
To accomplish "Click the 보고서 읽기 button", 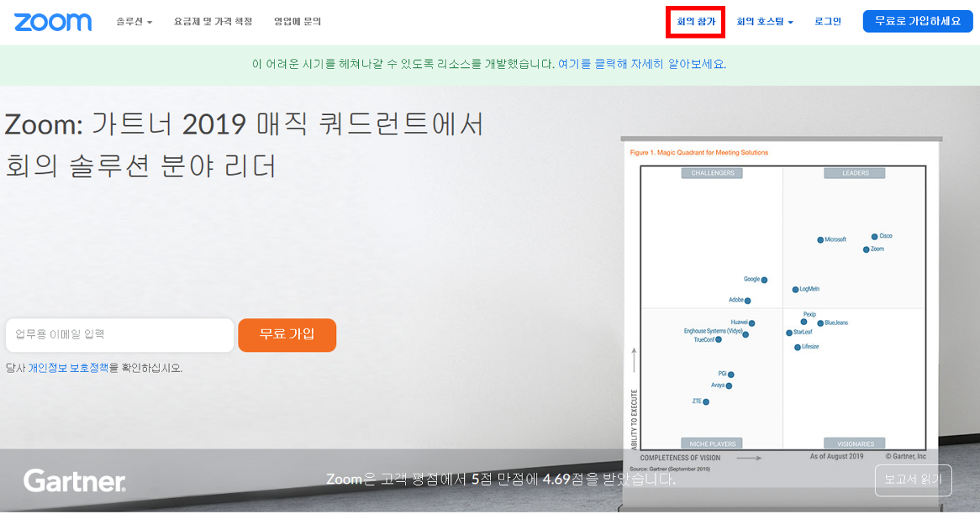I will click(x=913, y=480).
